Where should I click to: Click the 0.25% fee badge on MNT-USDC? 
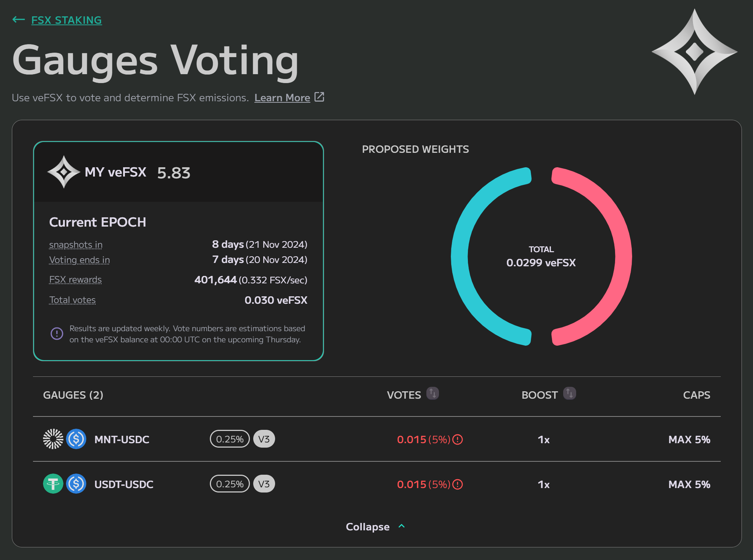coord(229,439)
